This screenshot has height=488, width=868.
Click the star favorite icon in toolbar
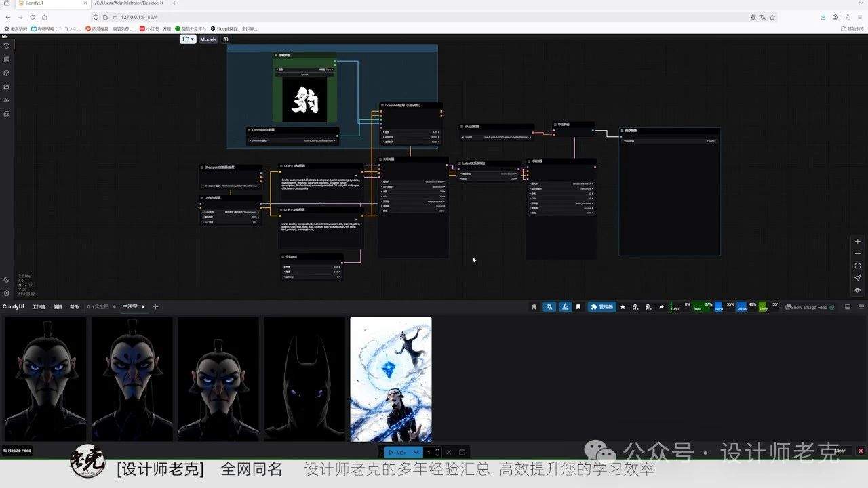(x=623, y=307)
